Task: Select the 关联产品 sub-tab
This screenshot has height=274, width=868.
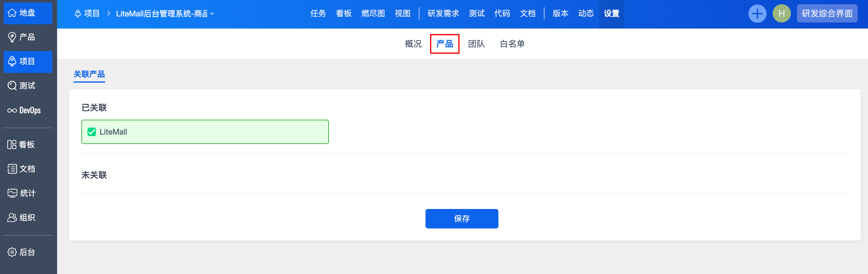Action: point(89,74)
